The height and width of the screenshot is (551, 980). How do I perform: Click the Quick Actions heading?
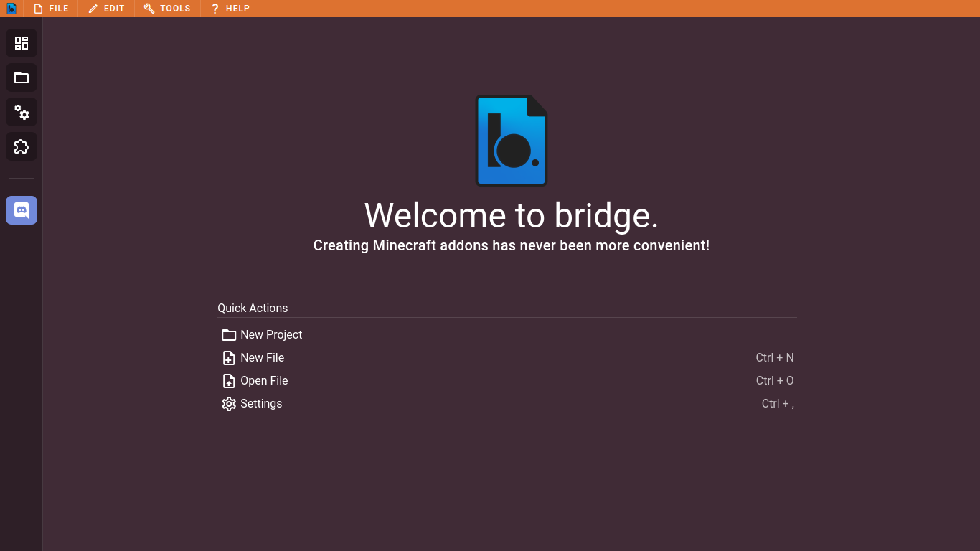(x=253, y=309)
